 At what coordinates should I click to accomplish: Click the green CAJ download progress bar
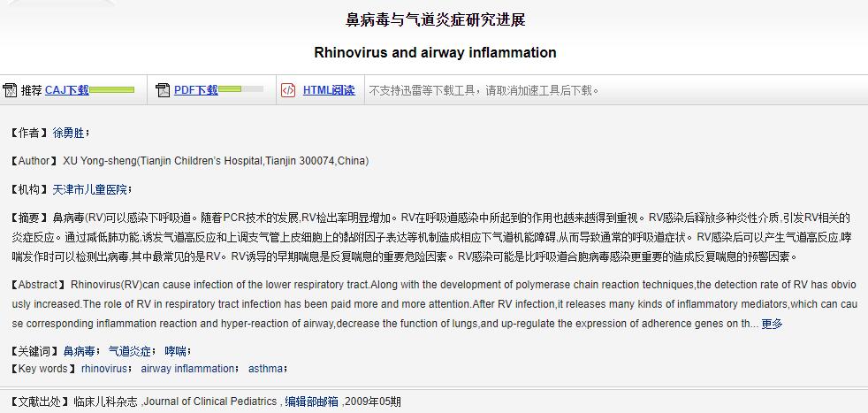tap(112, 90)
